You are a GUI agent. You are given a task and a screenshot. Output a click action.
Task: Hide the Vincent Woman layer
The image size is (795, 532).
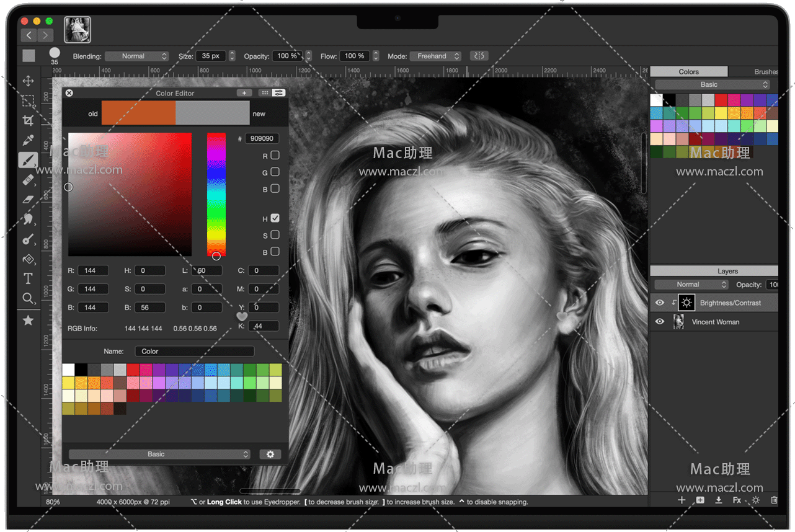coord(660,322)
